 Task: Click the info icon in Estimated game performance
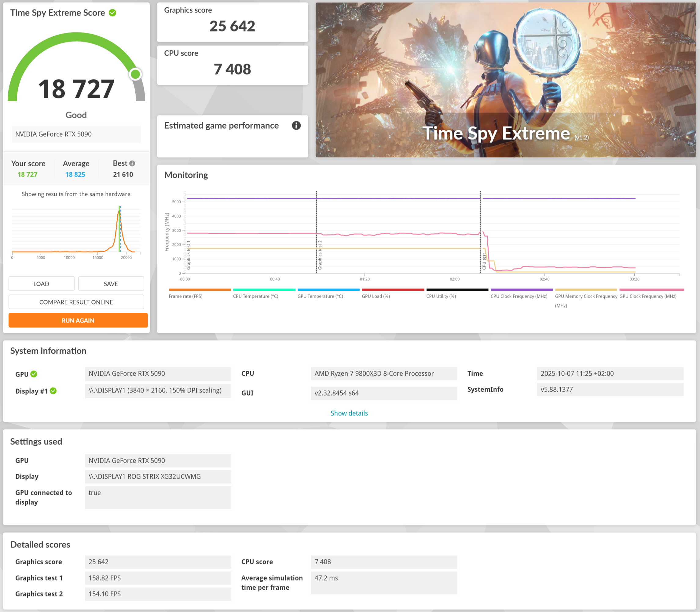tap(296, 126)
